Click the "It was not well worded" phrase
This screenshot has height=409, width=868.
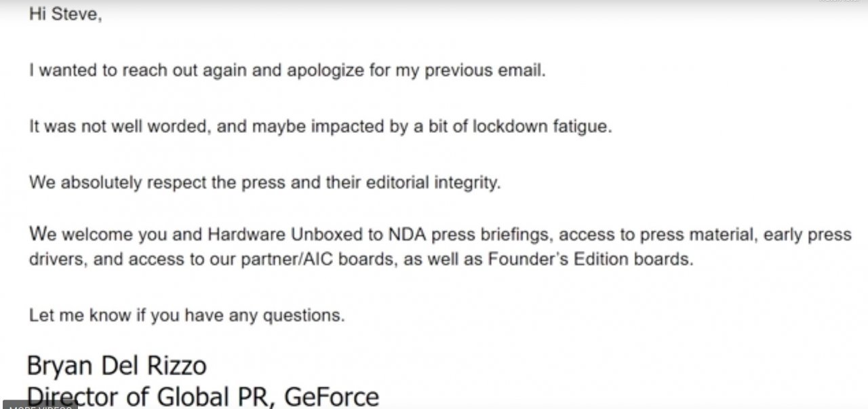pyautogui.click(x=119, y=127)
